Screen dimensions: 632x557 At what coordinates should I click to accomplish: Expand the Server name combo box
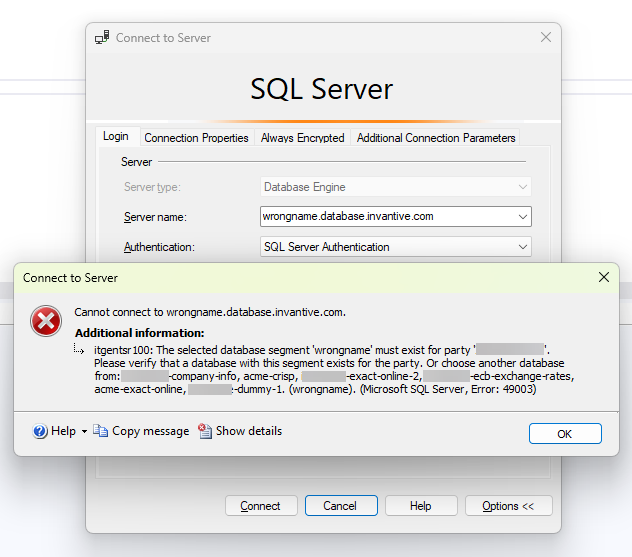523,217
